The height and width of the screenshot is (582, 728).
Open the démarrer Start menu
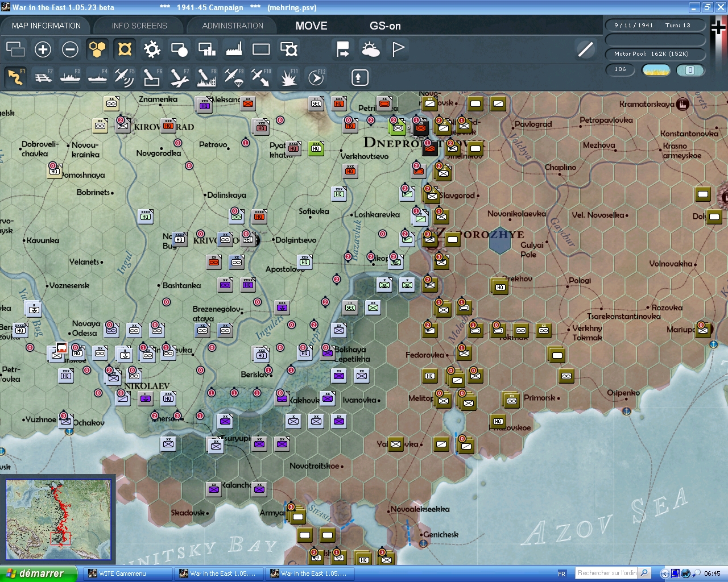[38, 573]
